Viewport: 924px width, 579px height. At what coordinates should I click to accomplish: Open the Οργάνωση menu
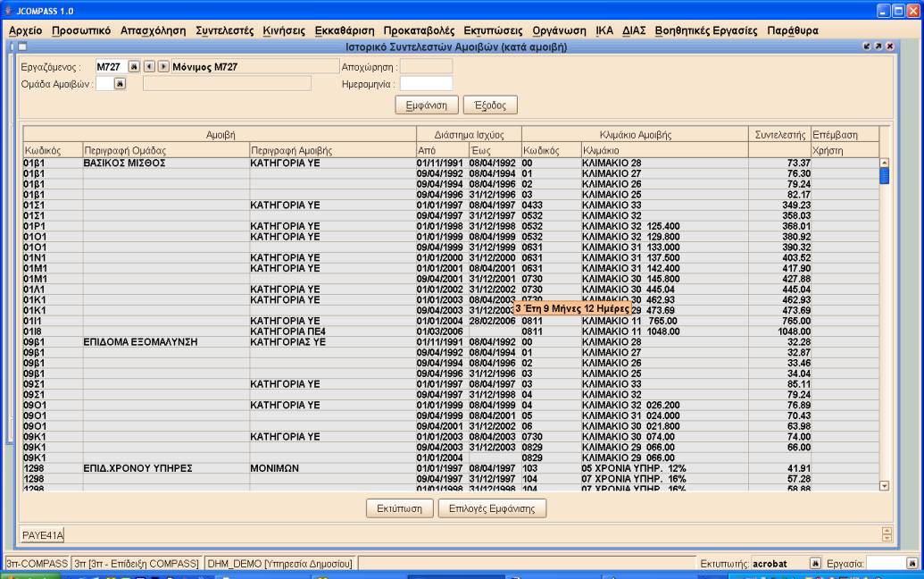559,30
